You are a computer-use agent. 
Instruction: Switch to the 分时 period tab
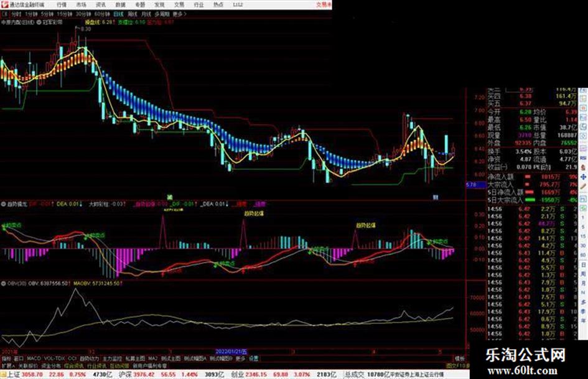pyautogui.click(x=16, y=14)
